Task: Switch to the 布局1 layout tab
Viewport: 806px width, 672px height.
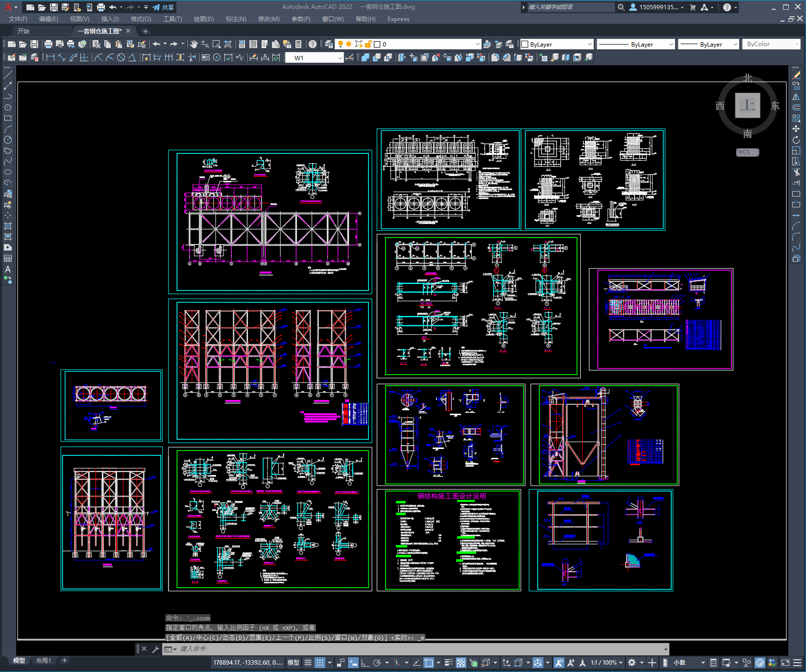Action: 43,661
